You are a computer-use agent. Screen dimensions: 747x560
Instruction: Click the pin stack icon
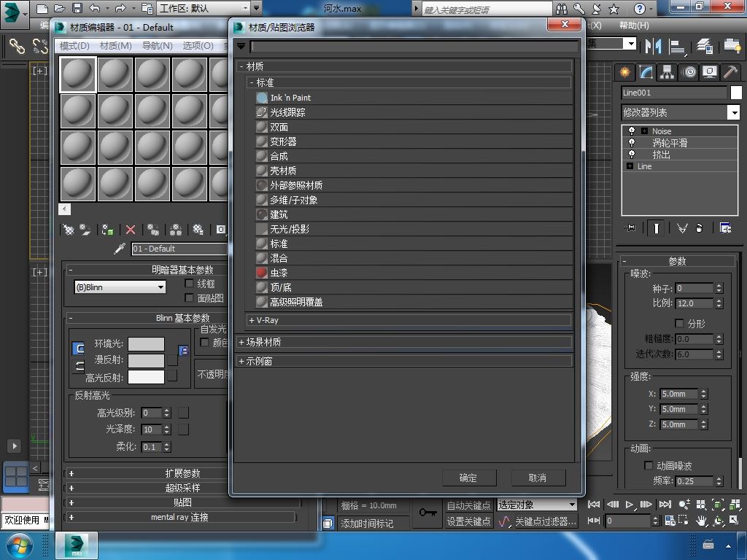630,228
